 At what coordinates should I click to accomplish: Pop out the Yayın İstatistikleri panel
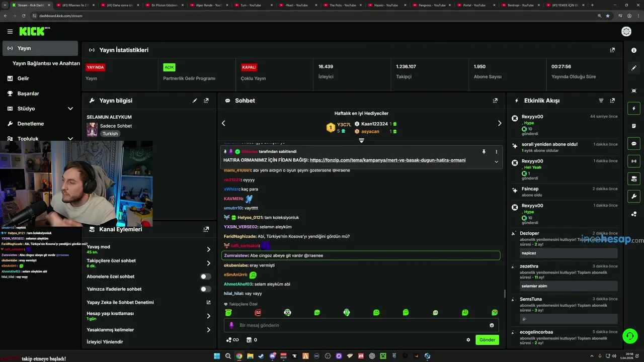click(612, 50)
